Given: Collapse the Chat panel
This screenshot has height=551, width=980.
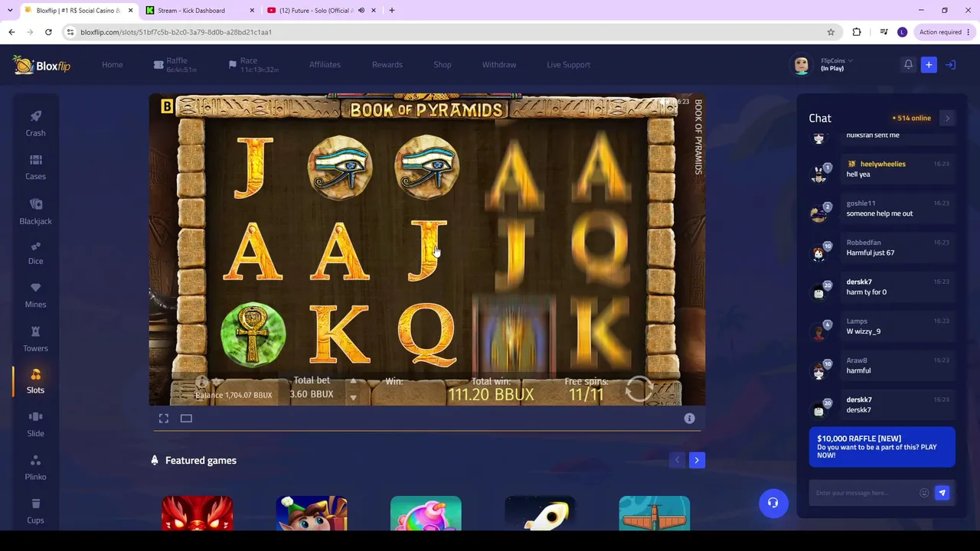Looking at the screenshot, I should (x=947, y=119).
